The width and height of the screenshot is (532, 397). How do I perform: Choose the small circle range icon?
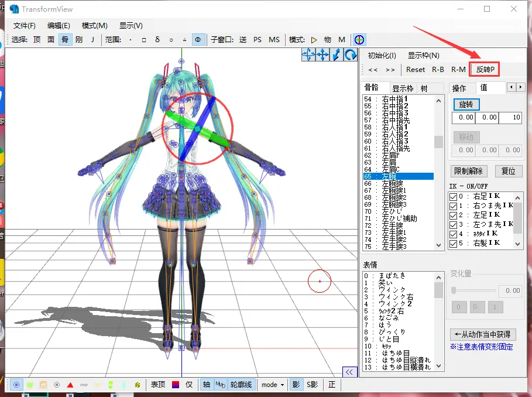click(x=171, y=40)
